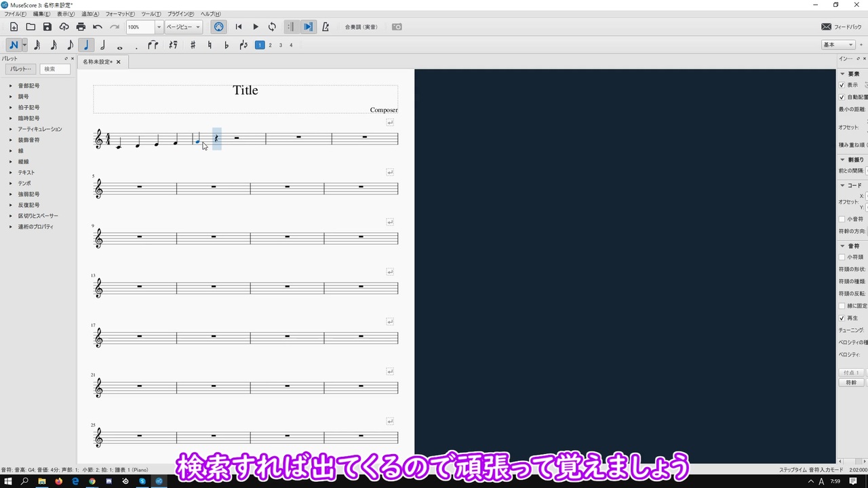
Task: Click the concert pitch button
Action: (361, 27)
